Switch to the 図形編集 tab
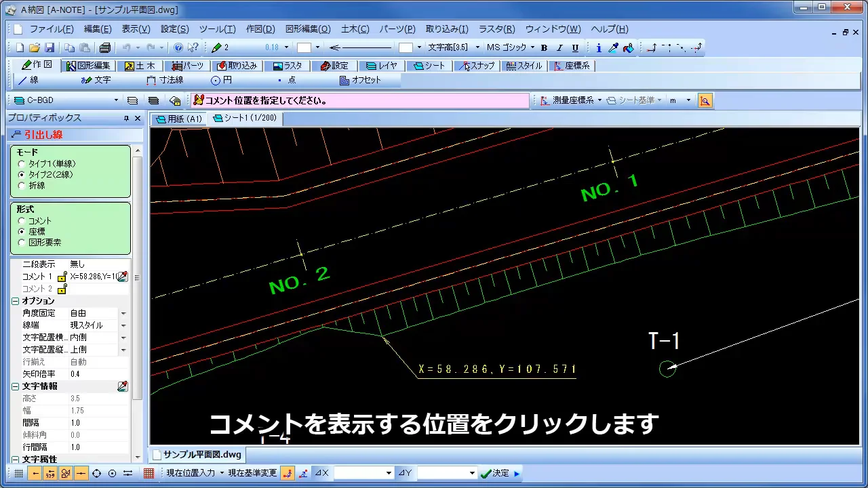 click(x=88, y=66)
